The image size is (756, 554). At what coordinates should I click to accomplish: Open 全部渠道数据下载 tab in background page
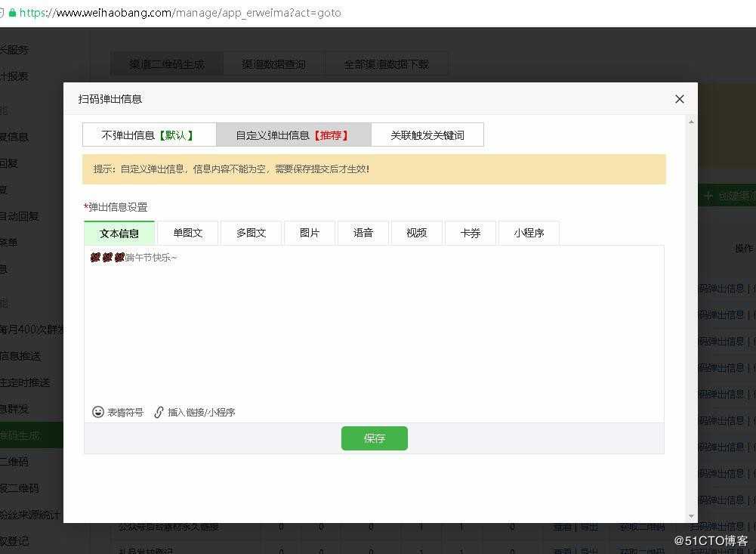[x=386, y=64]
